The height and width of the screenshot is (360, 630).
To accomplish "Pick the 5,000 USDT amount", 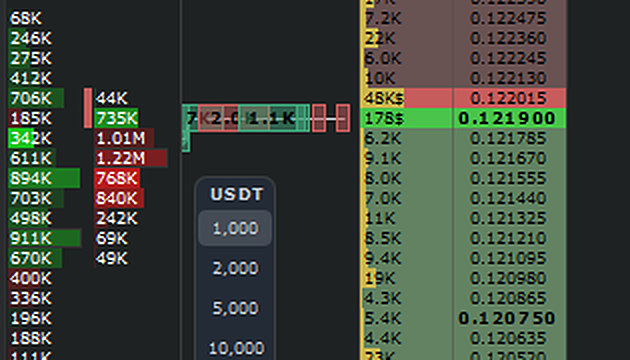I will (235, 308).
